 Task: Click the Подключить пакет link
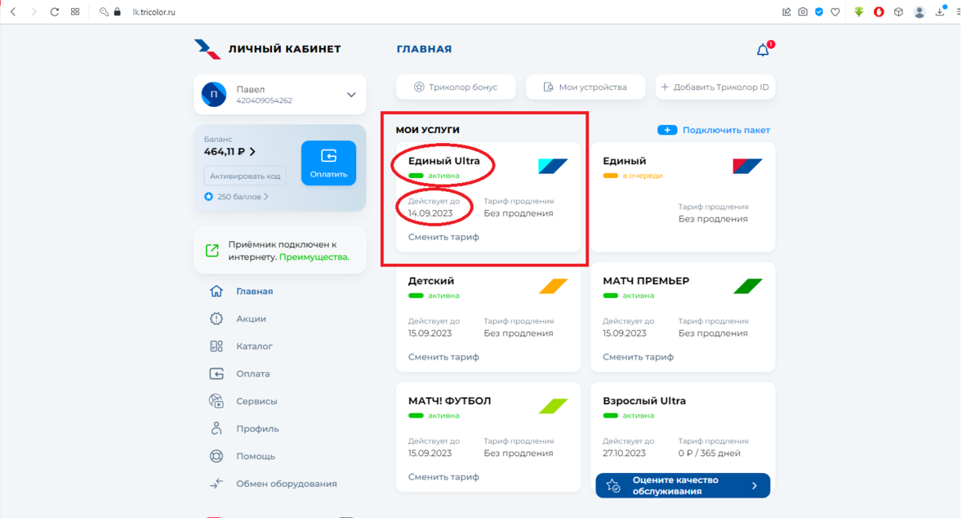coord(726,130)
